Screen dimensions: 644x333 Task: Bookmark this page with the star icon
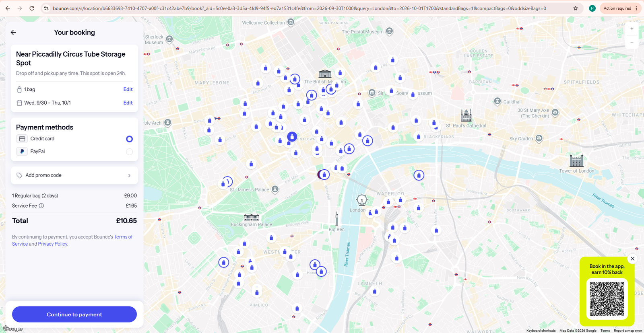(576, 8)
